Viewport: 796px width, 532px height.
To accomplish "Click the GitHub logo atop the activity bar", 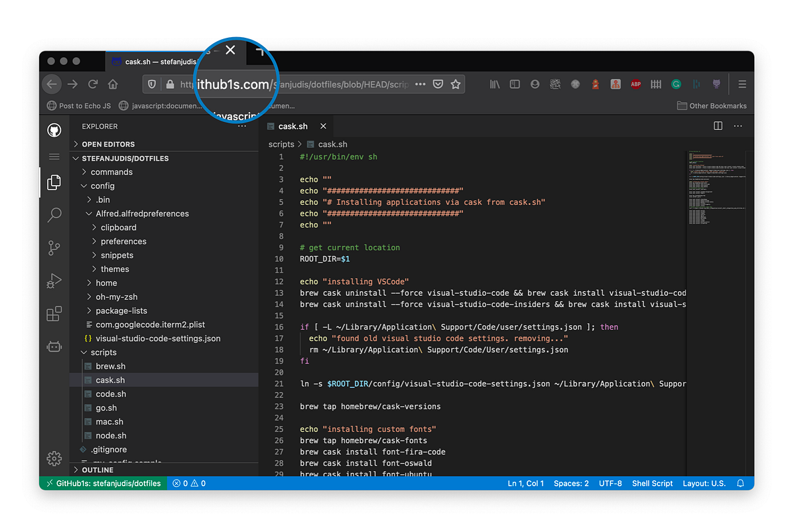I will pos(54,130).
